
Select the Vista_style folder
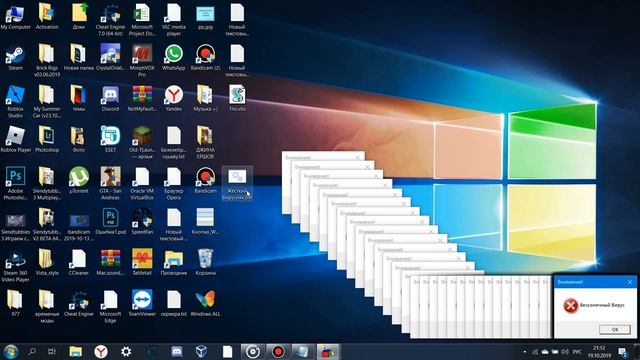(x=47, y=262)
